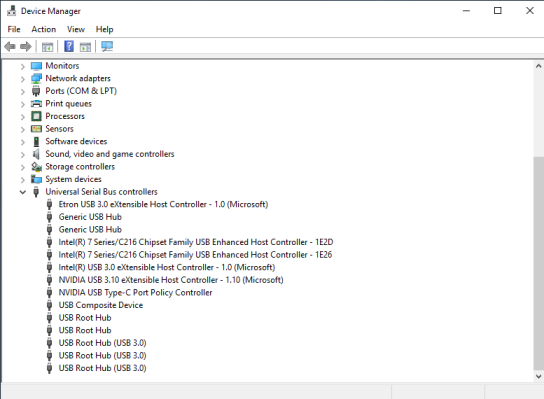Click the Software devices category icon

coord(36,142)
